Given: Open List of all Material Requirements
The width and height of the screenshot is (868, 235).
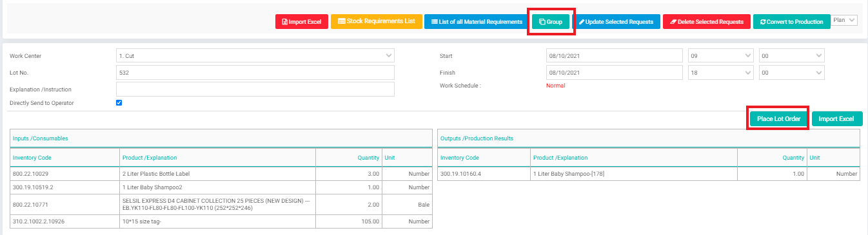Looking at the screenshot, I should (477, 22).
